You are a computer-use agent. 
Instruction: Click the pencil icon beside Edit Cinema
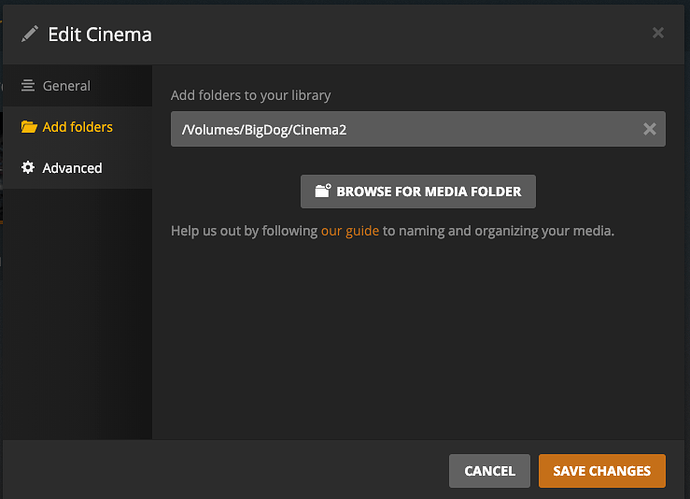29,34
